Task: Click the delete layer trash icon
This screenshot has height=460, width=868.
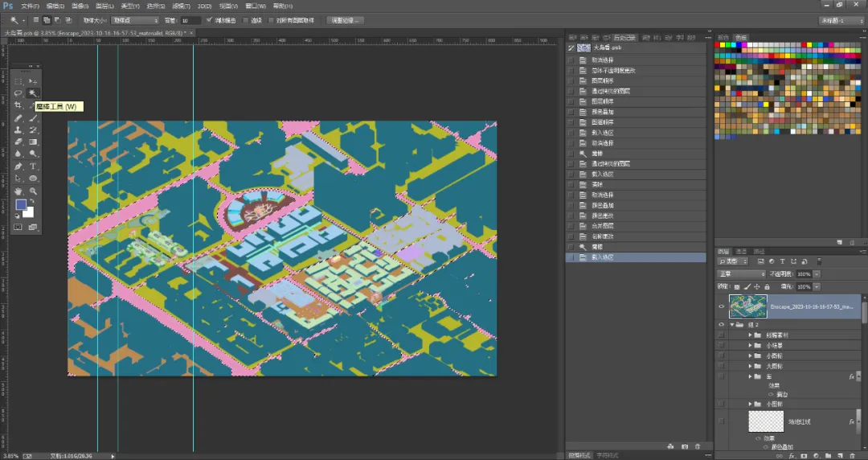Action: 851,456
